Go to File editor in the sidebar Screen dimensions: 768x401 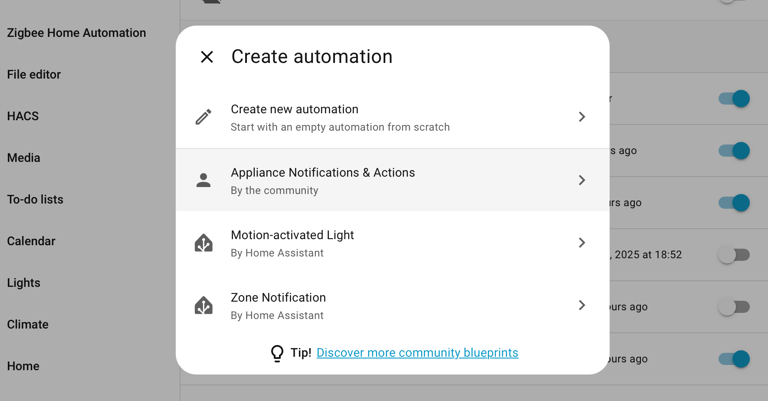click(34, 74)
